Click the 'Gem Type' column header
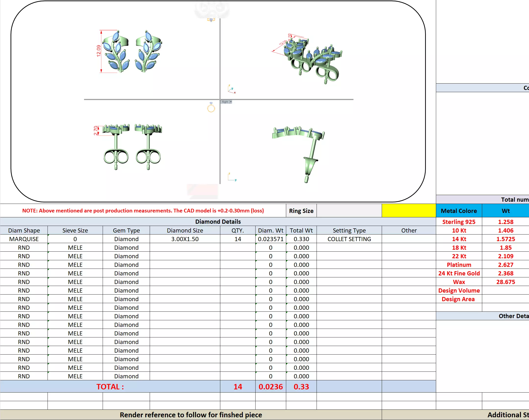The height and width of the screenshot is (420, 529). pos(126,230)
